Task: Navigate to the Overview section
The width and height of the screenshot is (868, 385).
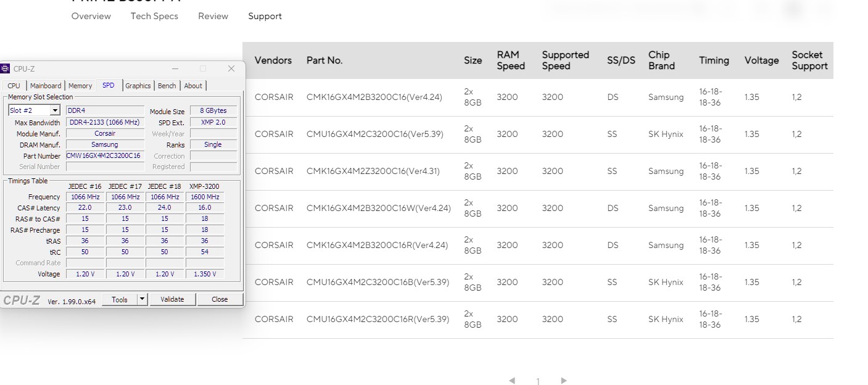Action: click(x=91, y=16)
